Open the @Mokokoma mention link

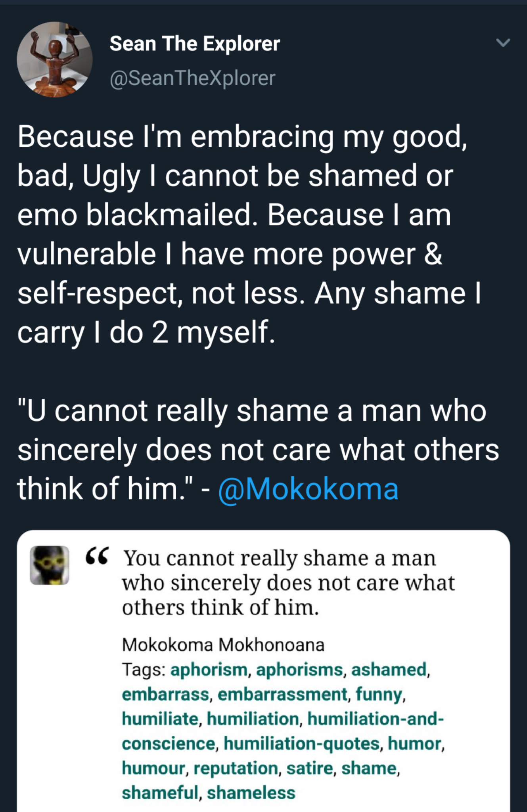click(308, 488)
